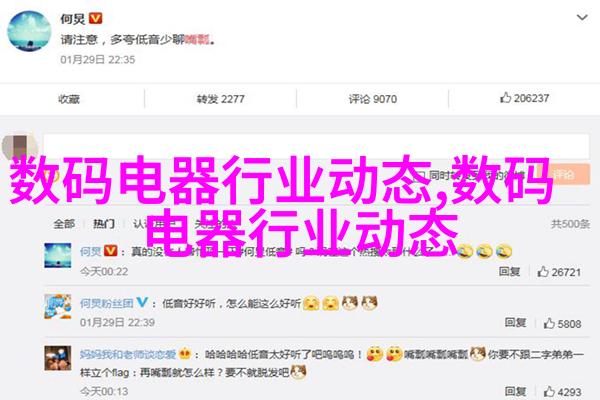This screenshot has width=600, height=400.
Task: Reply to 何炅粉丝团's comment via 回复
Action: point(515,323)
